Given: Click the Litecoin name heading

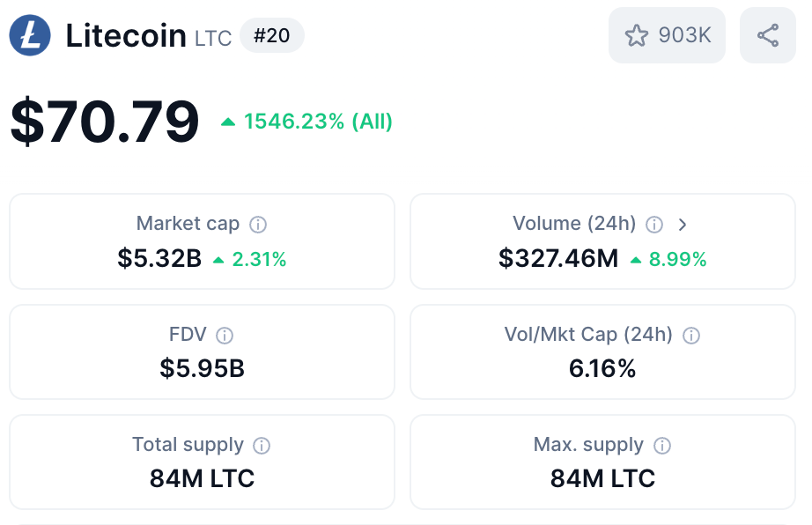Looking at the screenshot, I should (x=126, y=35).
